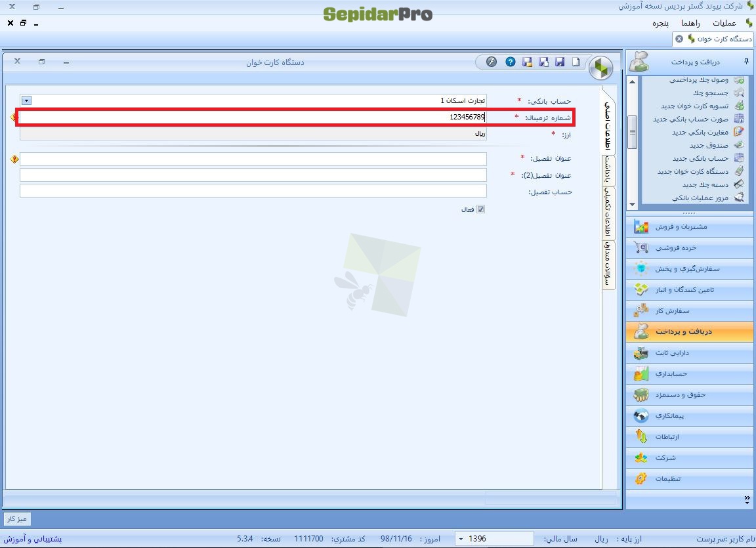Expand the double chevron below module list
Viewport: 756px width, 548px height.
747,499
